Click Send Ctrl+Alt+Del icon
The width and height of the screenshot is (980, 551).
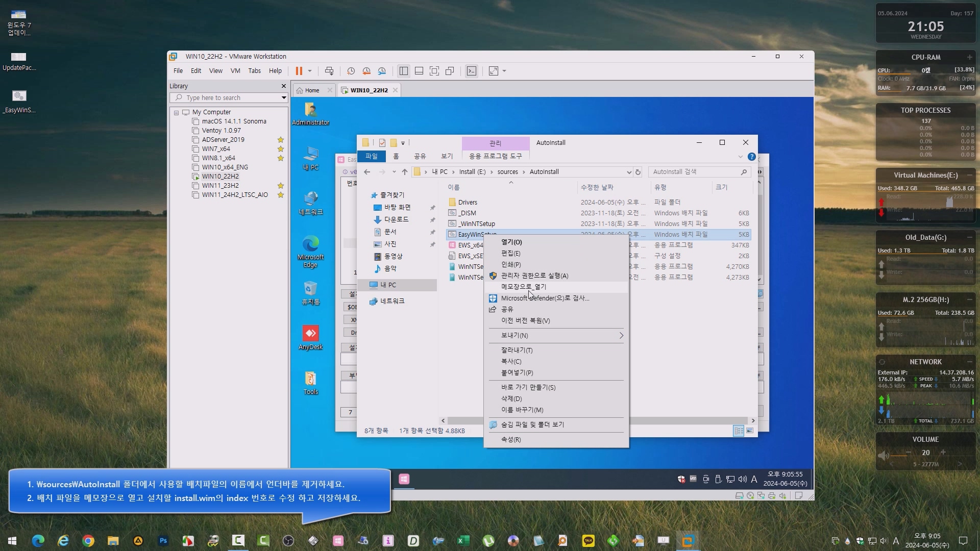[329, 71]
